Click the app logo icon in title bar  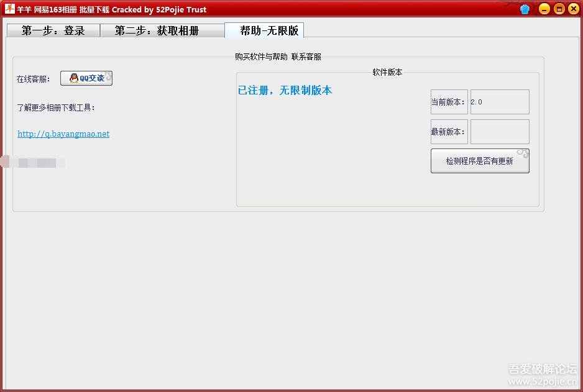click(10, 9)
